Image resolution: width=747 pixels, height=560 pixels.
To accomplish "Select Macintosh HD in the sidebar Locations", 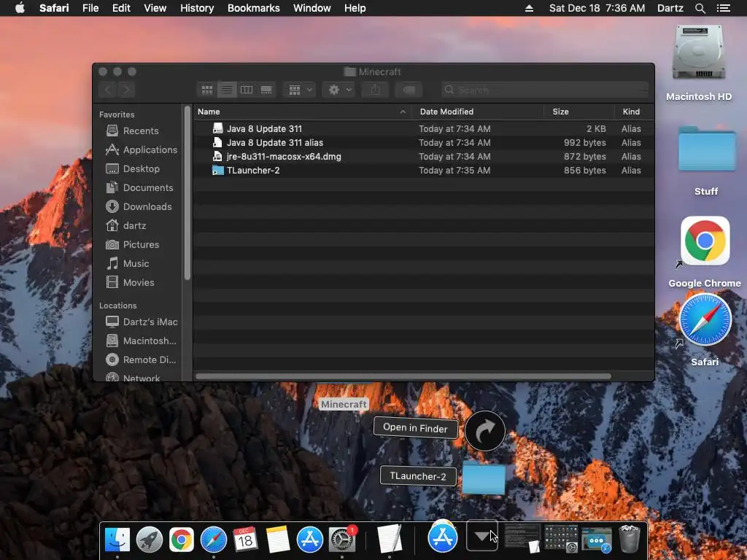I will pos(141,341).
